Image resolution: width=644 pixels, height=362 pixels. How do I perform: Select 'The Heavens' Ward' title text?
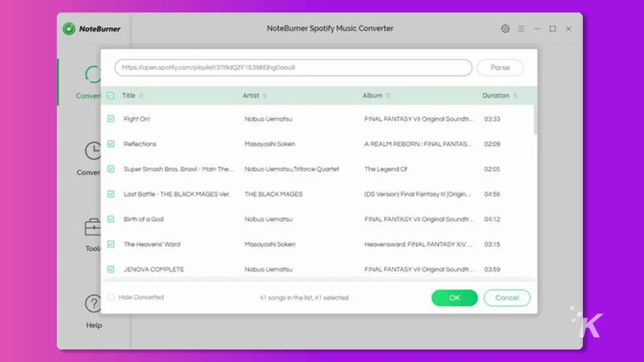152,244
